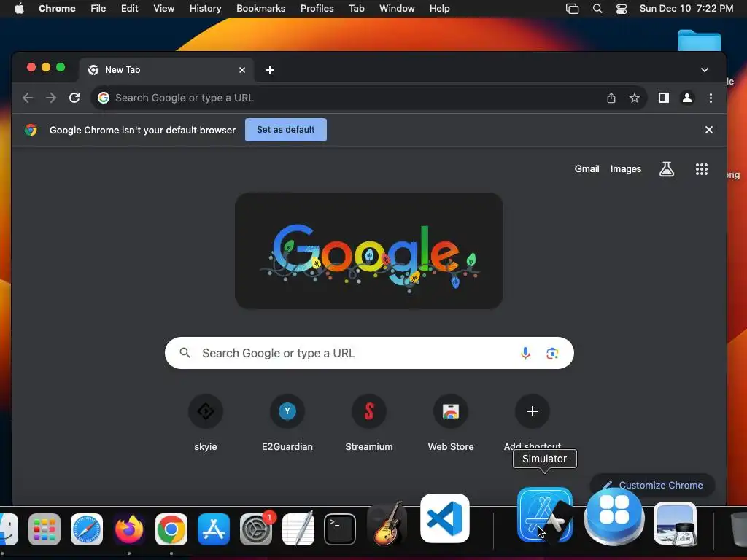Open the side panel icon
Image resolution: width=747 pixels, height=560 pixels.
coord(664,98)
